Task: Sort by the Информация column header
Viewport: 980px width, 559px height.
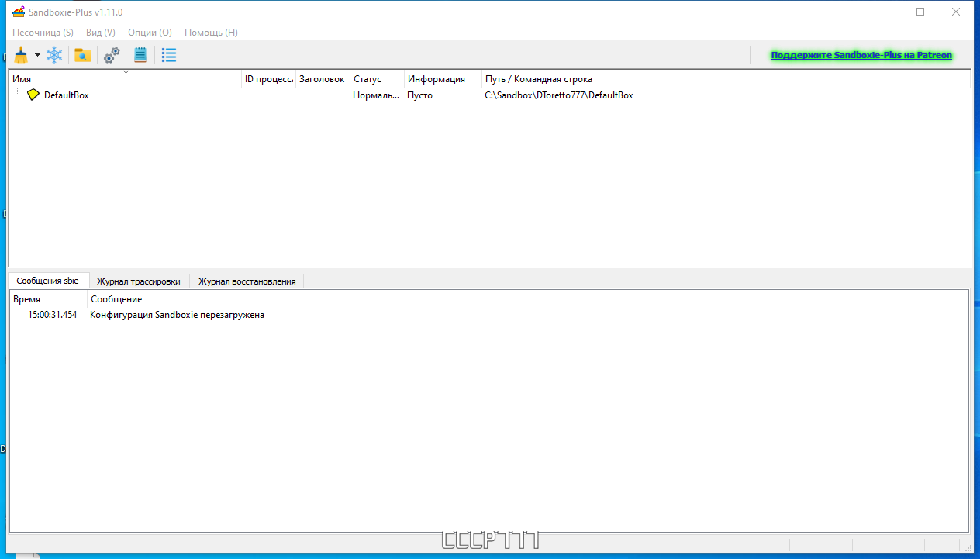Action: pyautogui.click(x=443, y=79)
